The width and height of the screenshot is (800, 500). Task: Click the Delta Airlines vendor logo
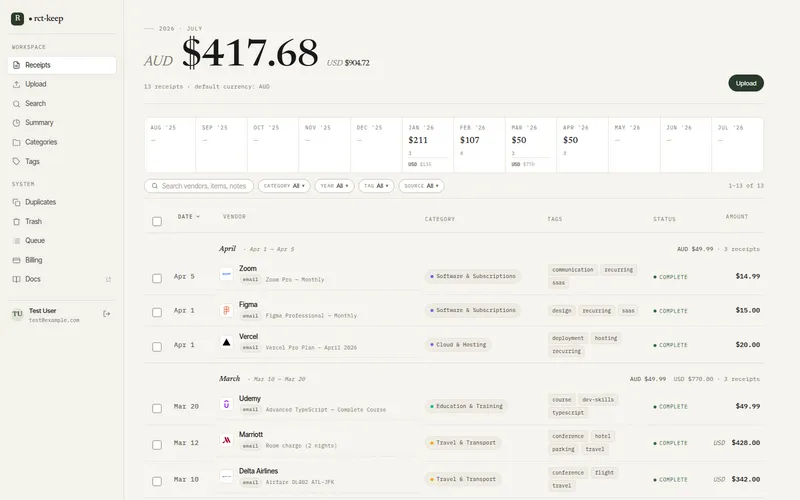click(x=227, y=477)
